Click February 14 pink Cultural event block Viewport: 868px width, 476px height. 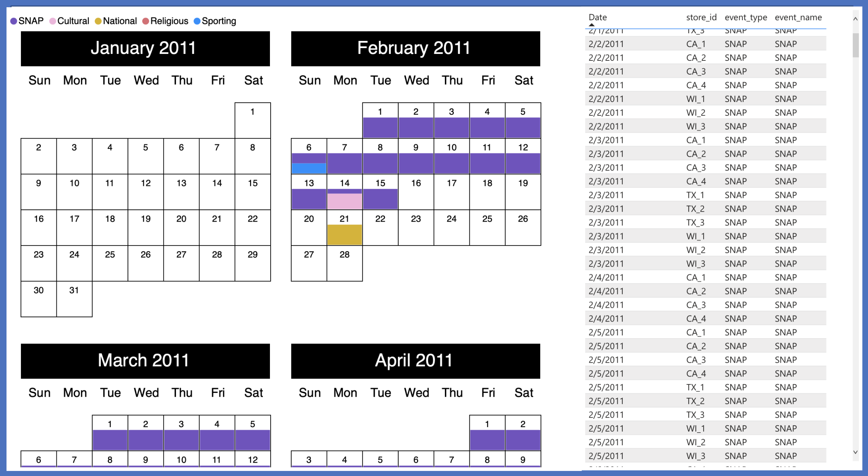coord(344,201)
